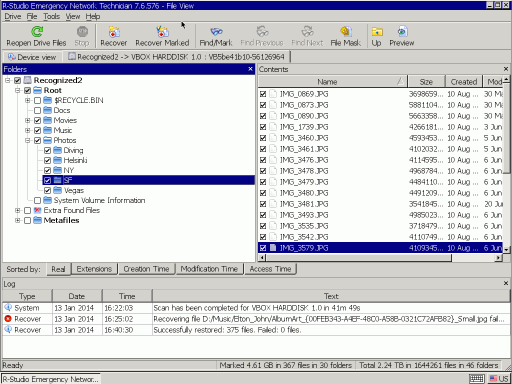Open the File Mask tool
The width and height of the screenshot is (512, 384).
pos(346,36)
